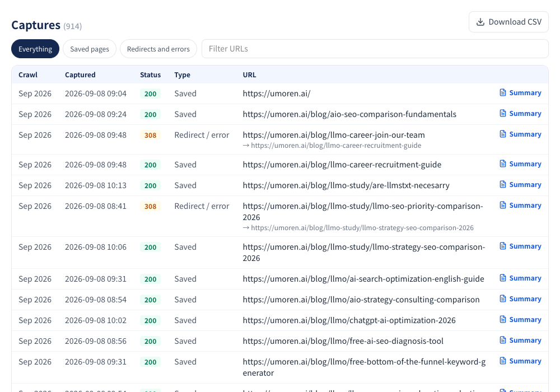Click the https://umoren.ai/ URL text
This screenshot has height=392, width=560.
click(277, 94)
